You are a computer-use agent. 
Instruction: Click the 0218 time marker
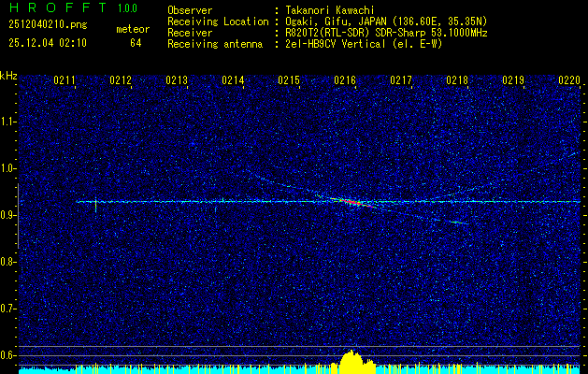(457, 79)
